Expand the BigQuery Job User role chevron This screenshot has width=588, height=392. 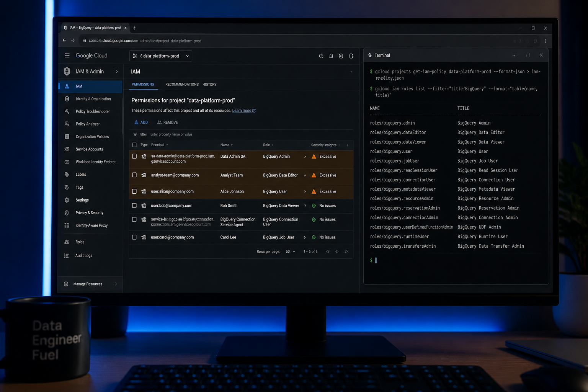click(x=305, y=237)
